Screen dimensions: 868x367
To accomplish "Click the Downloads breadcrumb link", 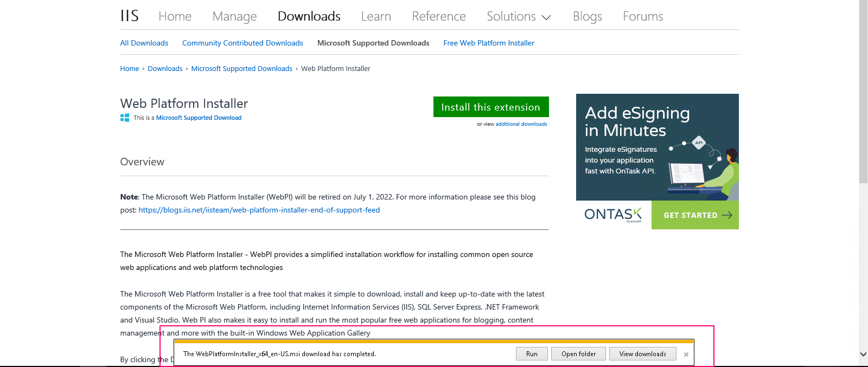I will [165, 68].
